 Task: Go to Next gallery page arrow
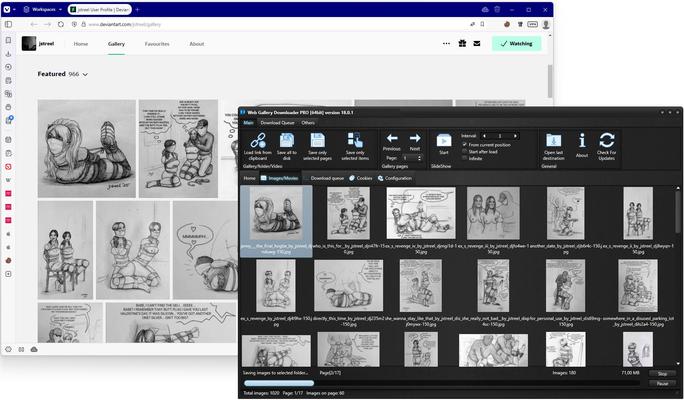pyautogui.click(x=415, y=138)
